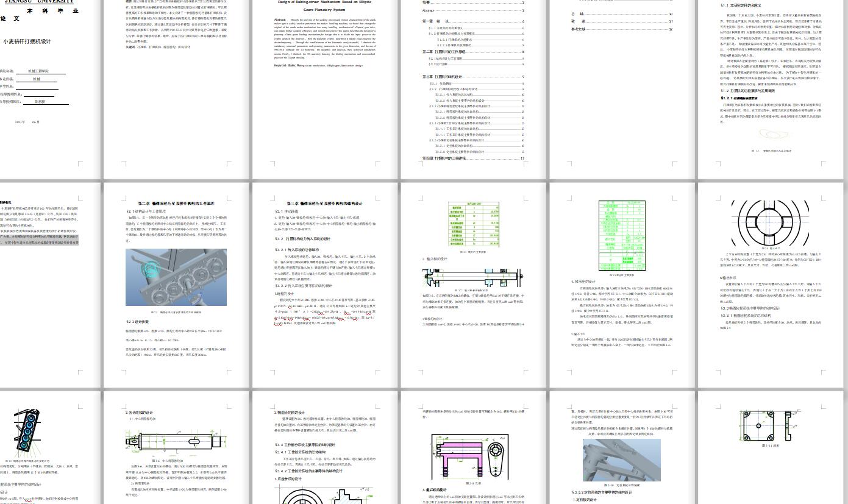Click the §3.2.2 传入系统主要零件 heading
The width and height of the screenshot is (848, 504).
303,285
